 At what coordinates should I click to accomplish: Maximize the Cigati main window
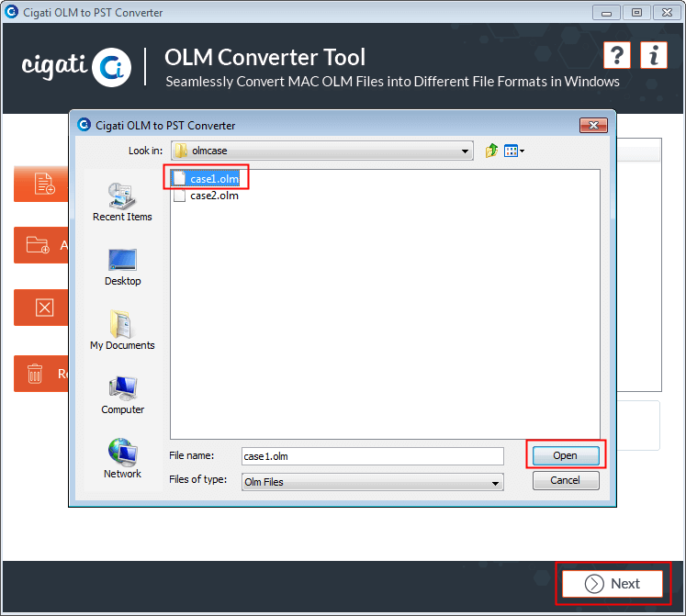coord(636,13)
